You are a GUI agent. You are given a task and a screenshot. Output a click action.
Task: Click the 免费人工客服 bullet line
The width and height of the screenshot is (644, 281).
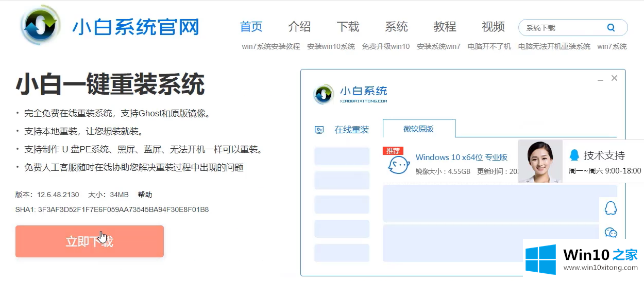(x=133, y=167)
